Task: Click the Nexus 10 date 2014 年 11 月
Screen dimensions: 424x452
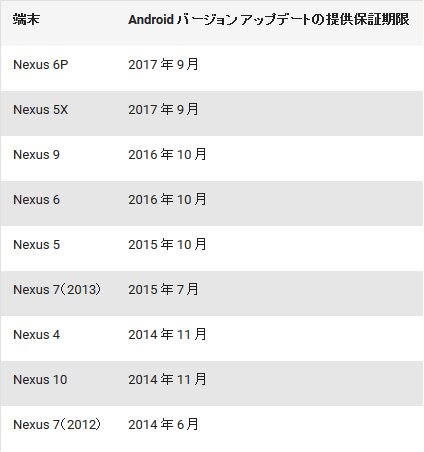Action: [167, 379]
